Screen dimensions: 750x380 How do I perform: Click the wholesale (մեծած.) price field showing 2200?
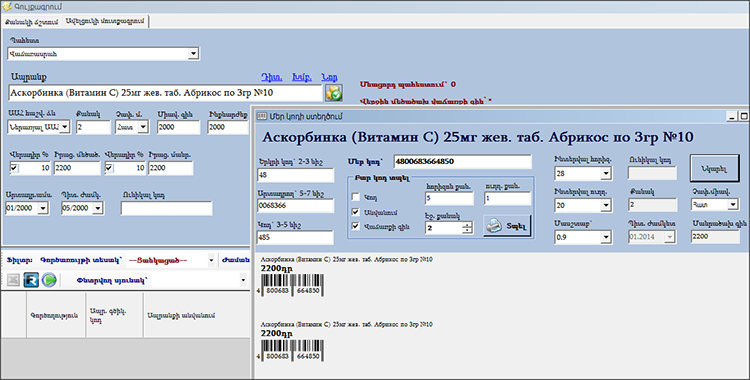77,168
